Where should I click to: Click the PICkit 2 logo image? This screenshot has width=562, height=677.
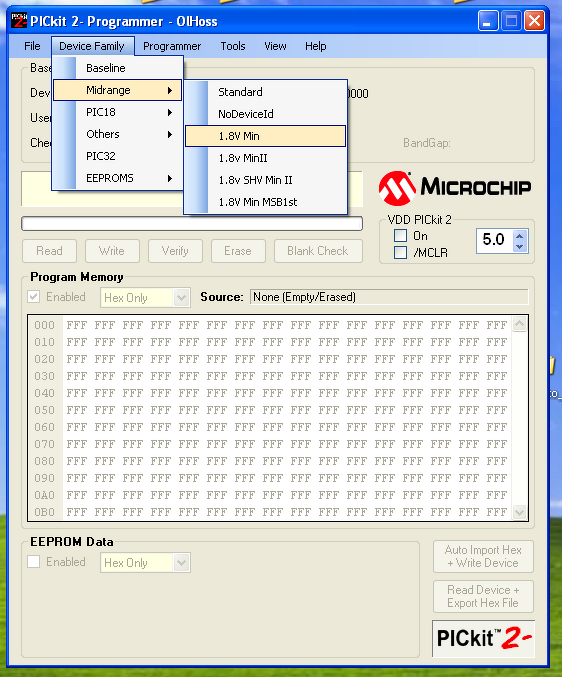point(483,639)
